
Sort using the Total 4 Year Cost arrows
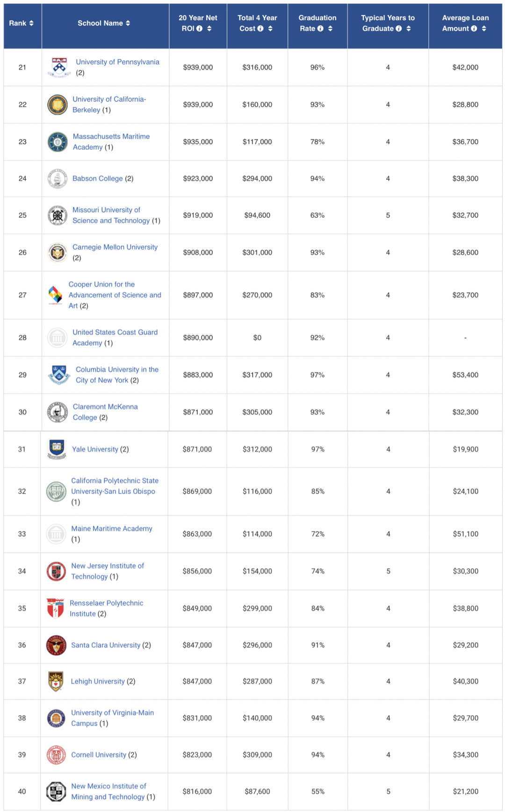(x=270, y=29)
